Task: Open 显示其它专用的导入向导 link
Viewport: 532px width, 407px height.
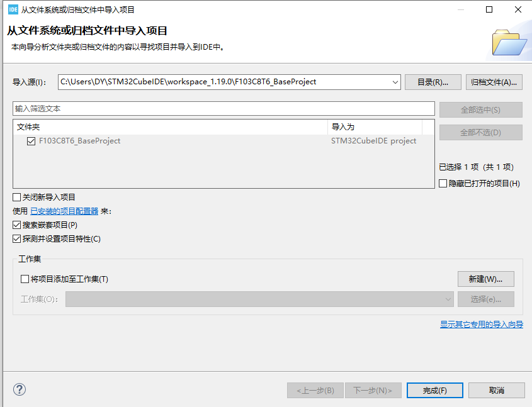Action: 482,325
